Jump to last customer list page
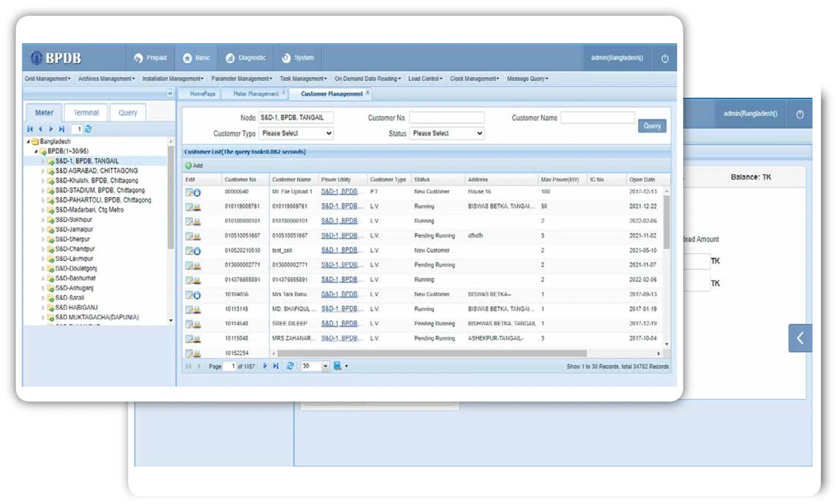Image resolution: width=838 pixels, height=504 pixels. pyautogui.click(x=276, y=366)
